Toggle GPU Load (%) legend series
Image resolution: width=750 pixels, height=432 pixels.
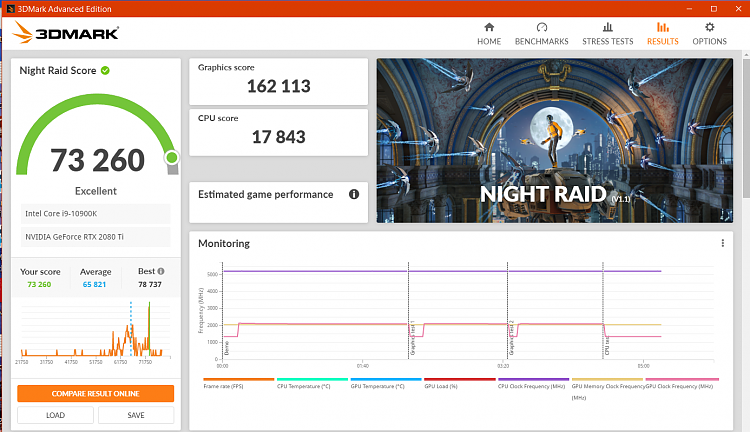460,383
